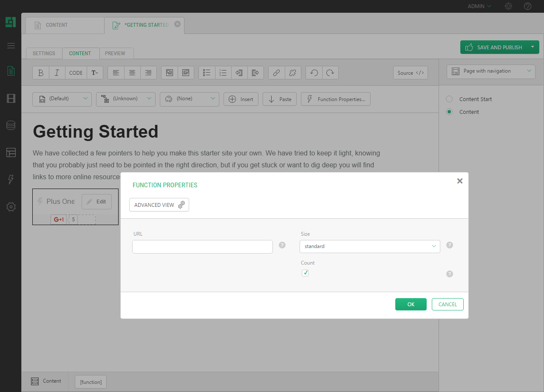This screenshot has width=544, height=392.
Task: Click the Bold formatting icon
Action: 41,73
